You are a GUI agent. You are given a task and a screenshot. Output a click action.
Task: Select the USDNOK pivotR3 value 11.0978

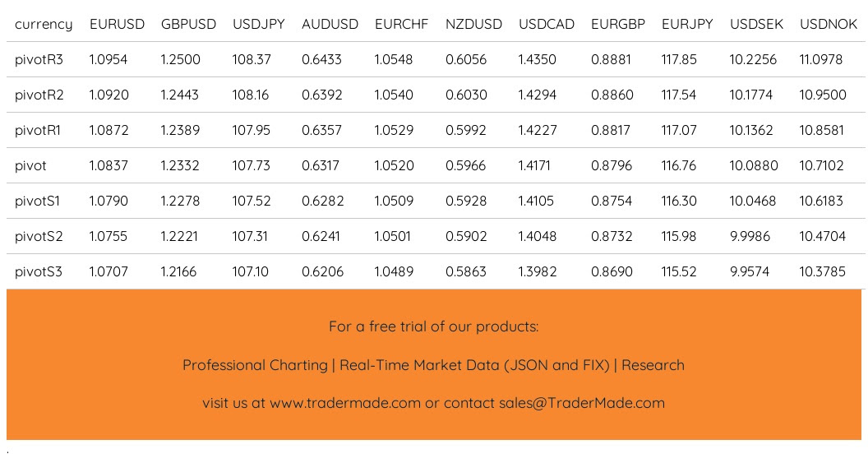821,60
